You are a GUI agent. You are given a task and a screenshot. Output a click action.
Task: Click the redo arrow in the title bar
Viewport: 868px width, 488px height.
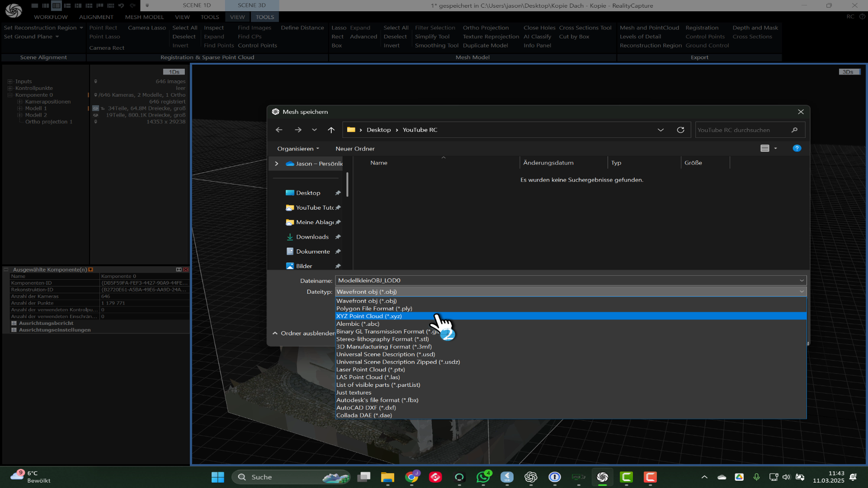click(132, 5)
